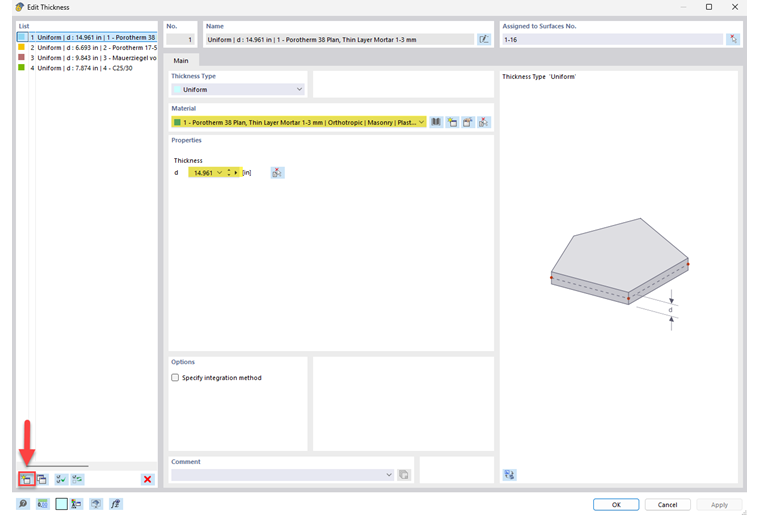
Task: Click the icon right of thickness d field
Action: [277, 172]
